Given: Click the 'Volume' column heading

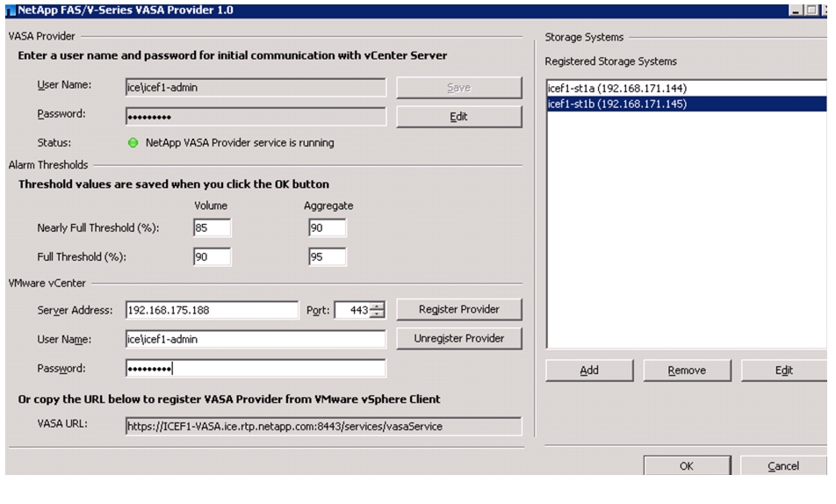Looking at the screenshot, I should [211, 205].
